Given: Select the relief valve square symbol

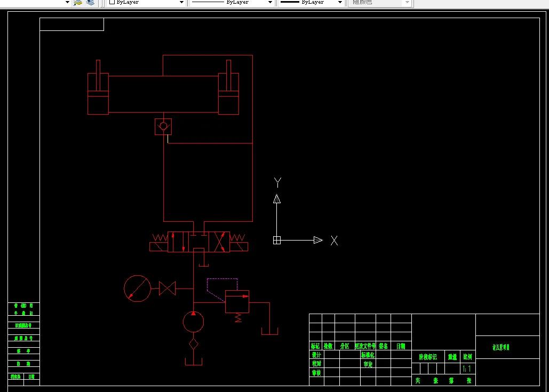Looking at the screenshot, I should (237, 302).
